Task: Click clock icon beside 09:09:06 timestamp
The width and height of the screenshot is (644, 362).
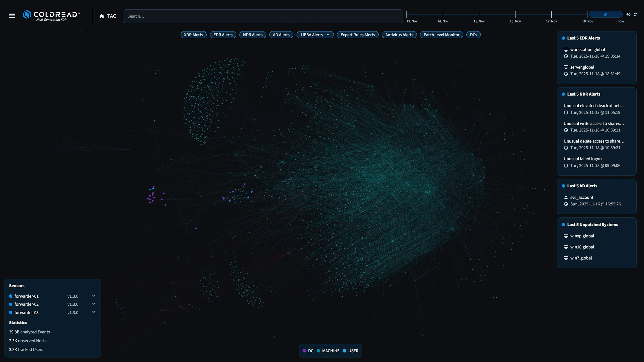Action: click(566, 165)
